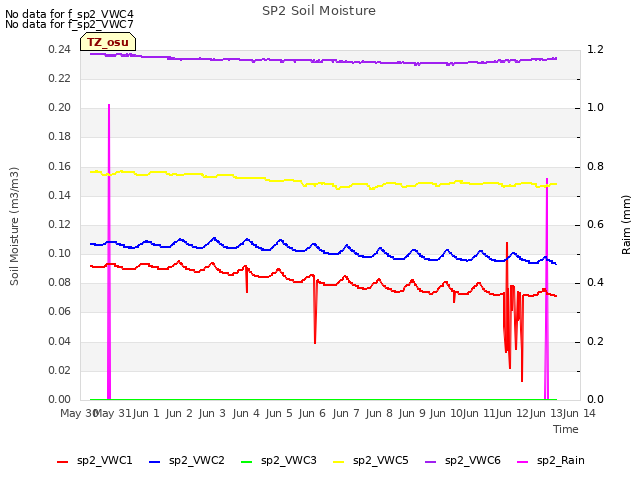Click the Raim (mm) right axis label
Screen dimensions: 640x480
(626, 225)
